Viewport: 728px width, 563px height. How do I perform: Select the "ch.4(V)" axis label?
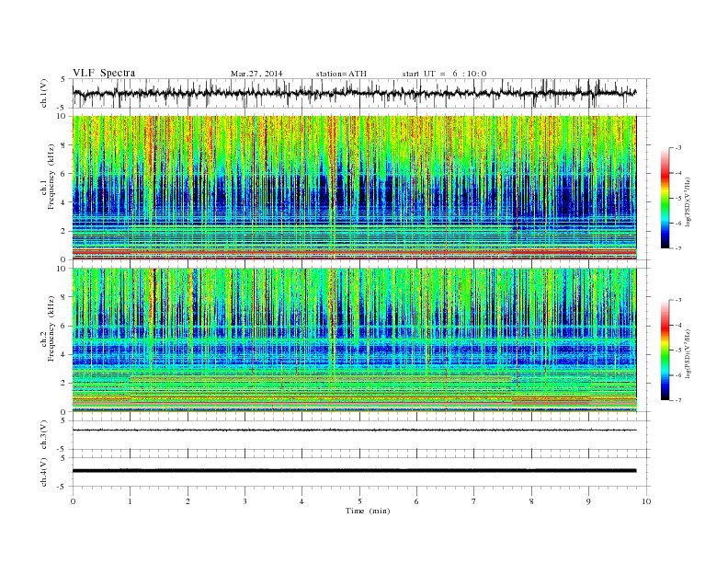(x=44, y=473)
